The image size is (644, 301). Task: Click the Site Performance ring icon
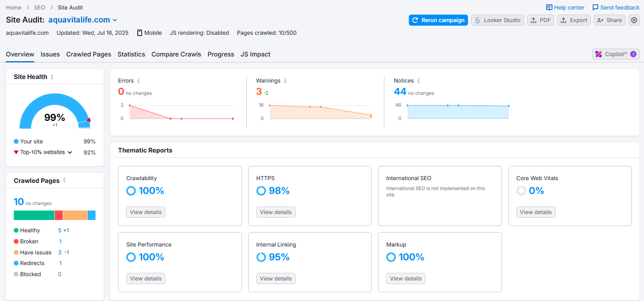(131, 257)
